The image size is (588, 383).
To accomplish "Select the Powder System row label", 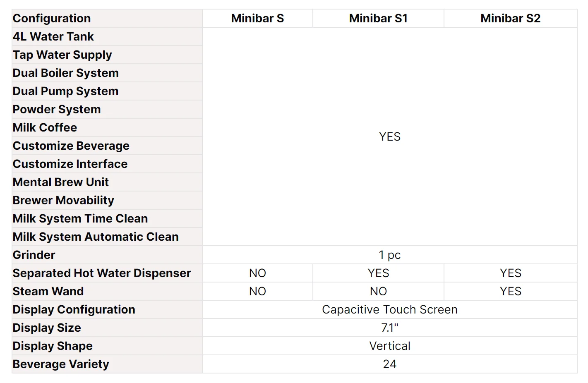I will 57,110.
